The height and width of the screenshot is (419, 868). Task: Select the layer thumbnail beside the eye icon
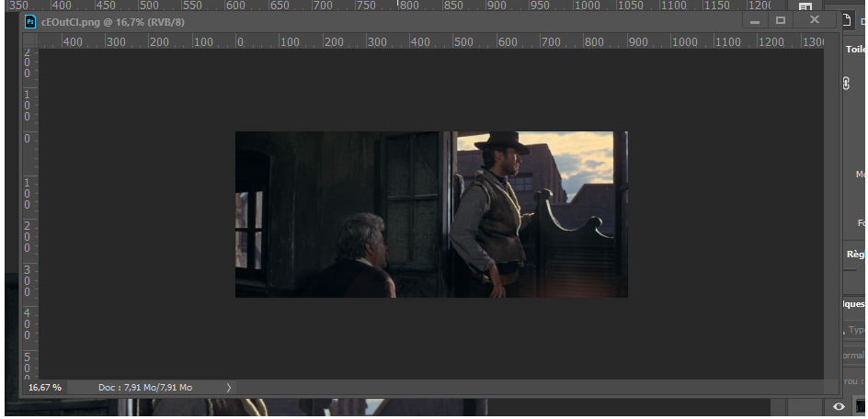pyautogui.click(x=860, y=406)
